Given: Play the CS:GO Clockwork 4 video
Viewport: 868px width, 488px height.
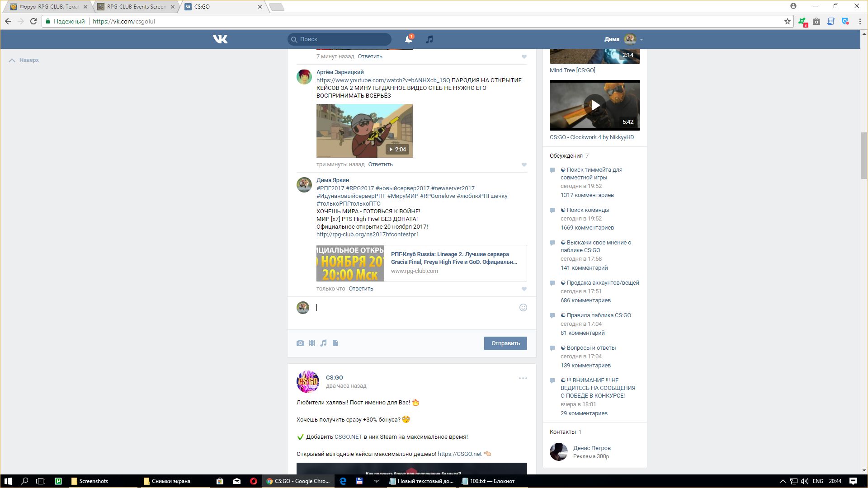Looking at the screenshot, I should point(595,105).
